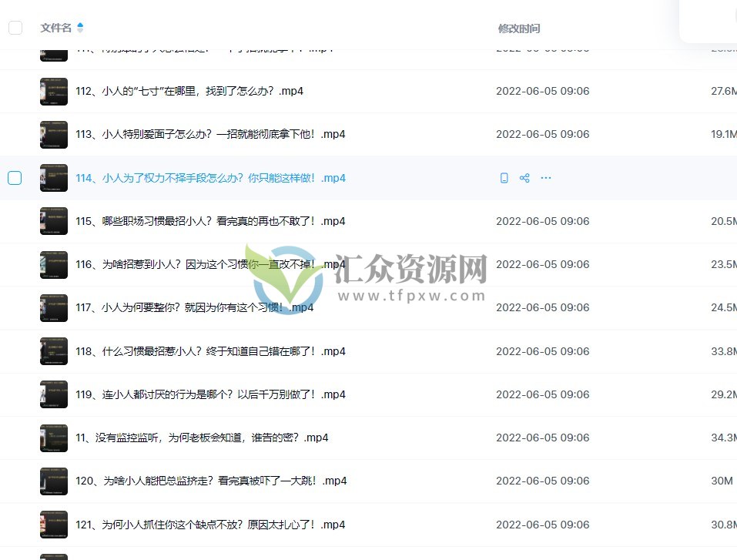737x560 pixels.
Task: Open video 11 about 没有监控监听
Action: (202, 438)
